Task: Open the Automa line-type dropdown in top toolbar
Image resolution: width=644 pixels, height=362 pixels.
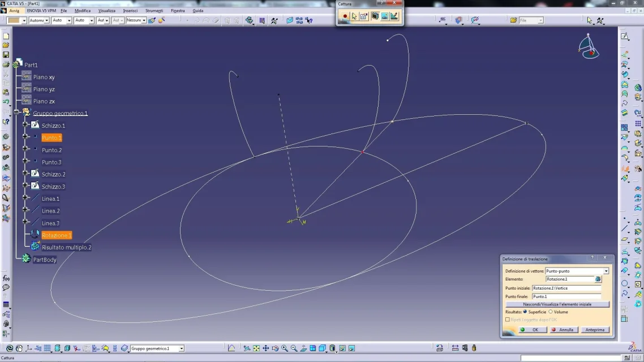Action: click(46, 20)
